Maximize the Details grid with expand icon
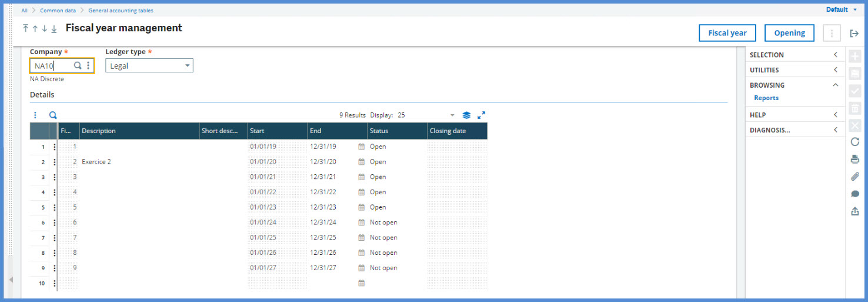The image size is (868, 302). (482, 115)
